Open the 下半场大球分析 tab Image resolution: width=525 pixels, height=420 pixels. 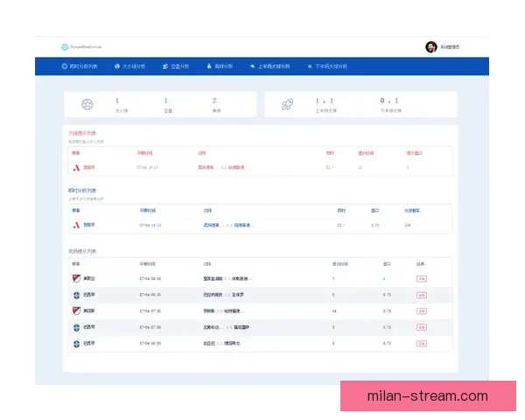coord(325,66)
